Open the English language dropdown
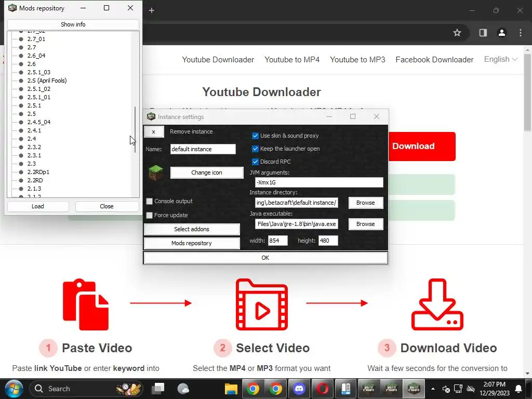The image size is (532, 399). pyautogui.click(x=500, y=59)
